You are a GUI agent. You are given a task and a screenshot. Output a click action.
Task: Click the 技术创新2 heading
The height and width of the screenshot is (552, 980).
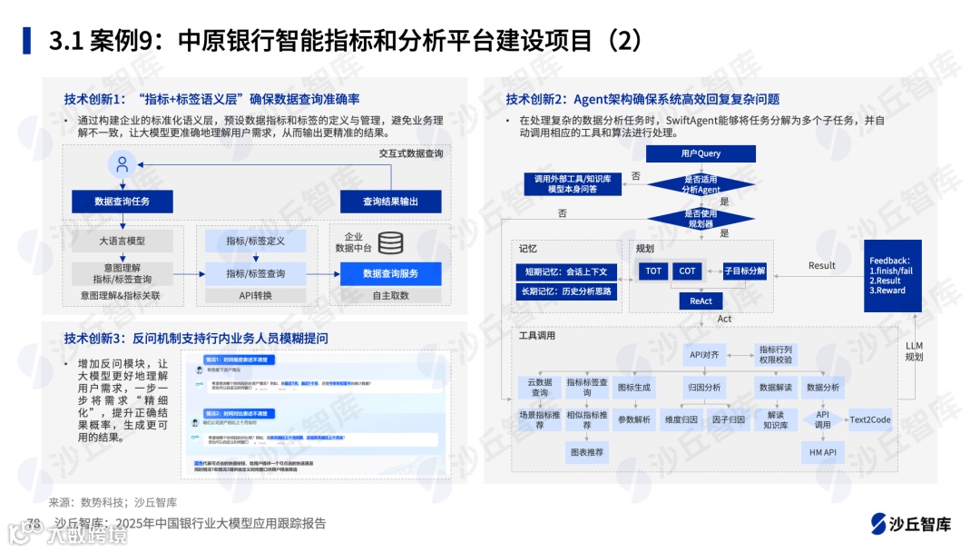click(642, 99)
